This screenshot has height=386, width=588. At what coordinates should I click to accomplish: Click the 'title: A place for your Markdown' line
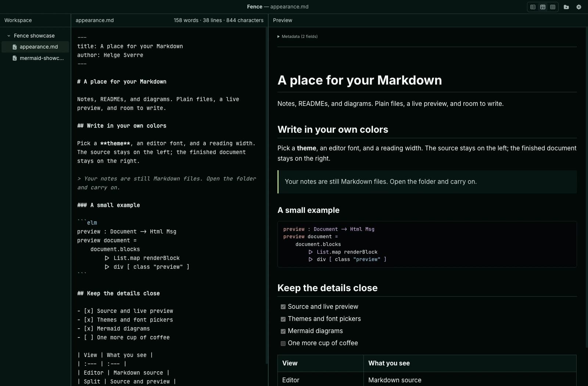(x=130, y=46)
